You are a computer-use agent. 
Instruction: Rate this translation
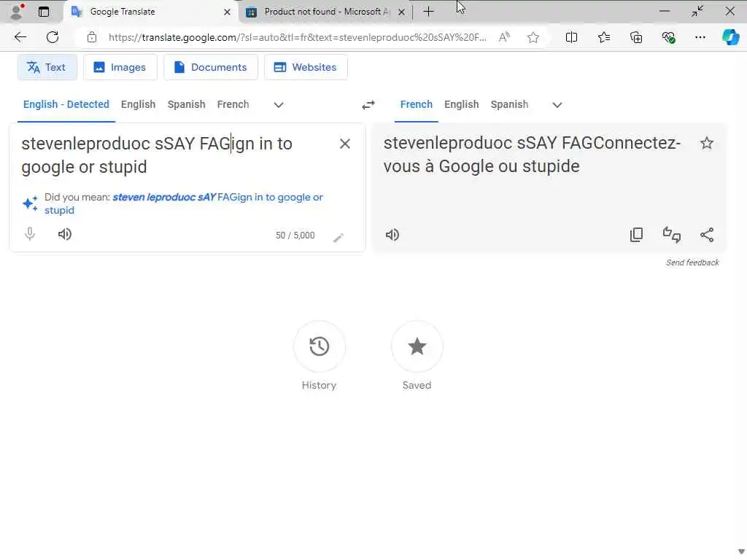(672, 234)
